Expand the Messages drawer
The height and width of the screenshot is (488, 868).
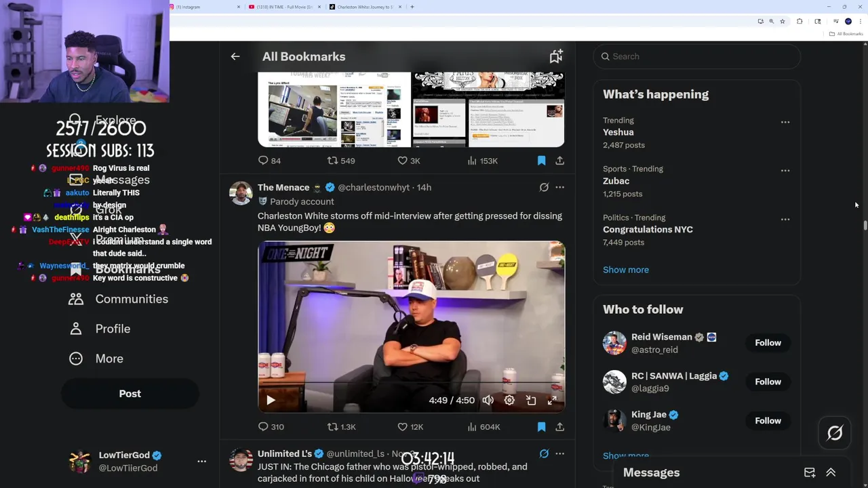pyautogui.click(x=831, y=472)
